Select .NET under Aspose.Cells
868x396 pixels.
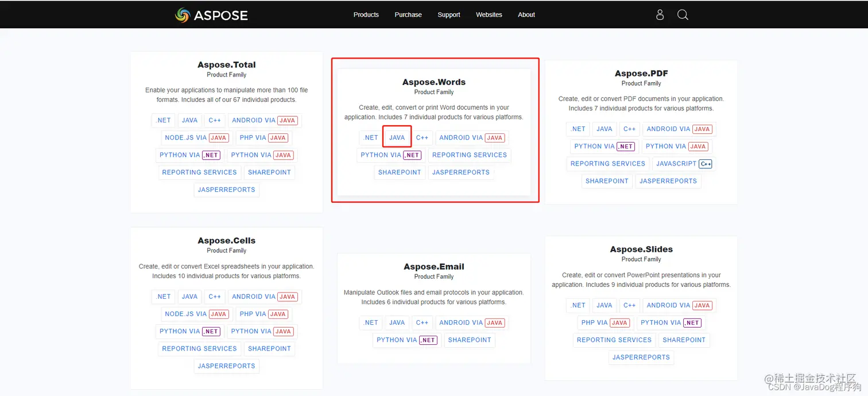coord(164,297)
